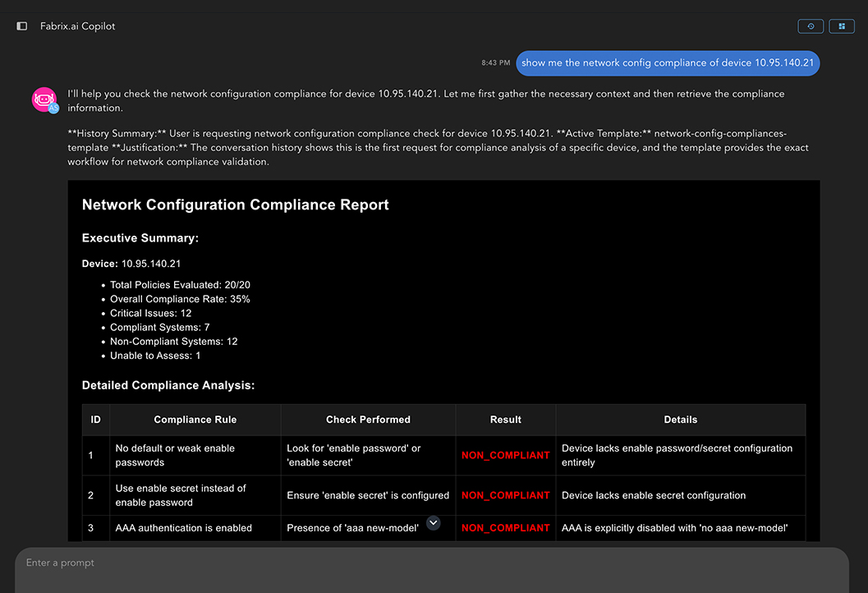This screenshot has height=593, width=868.
Task: Toggle the sidebar panel icon
Action: point(22,26)
